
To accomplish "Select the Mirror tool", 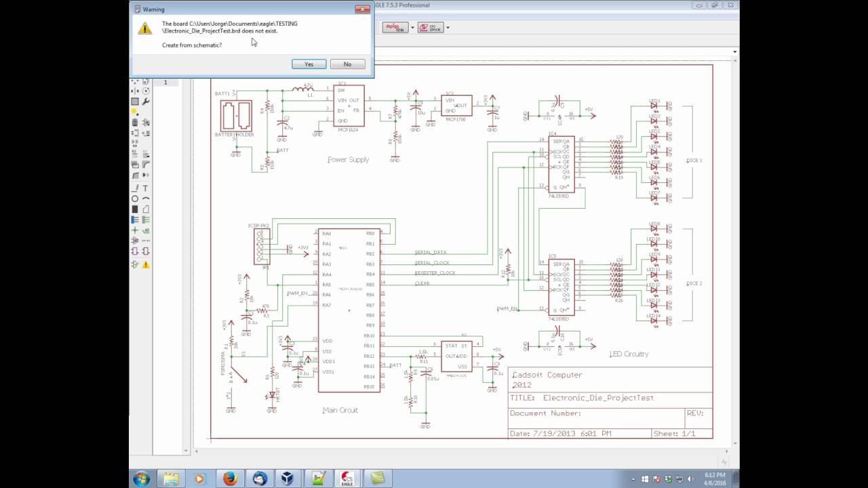I will click(135, 90).
